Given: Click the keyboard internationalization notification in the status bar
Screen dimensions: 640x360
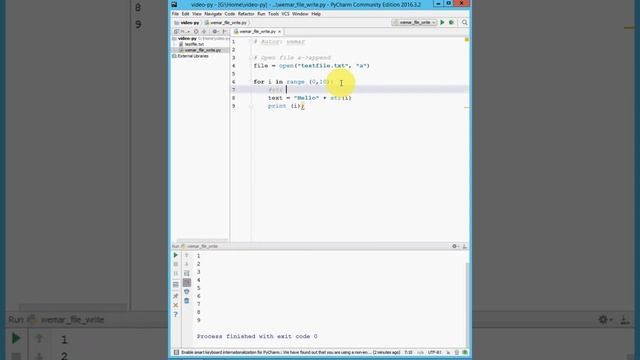Looking at the screenshot, I should click(x=290, y=352).
